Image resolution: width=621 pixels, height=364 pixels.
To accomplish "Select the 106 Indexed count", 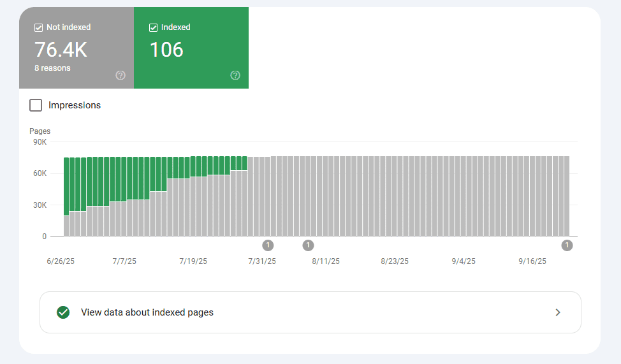I will pyautogui.click(x=166, y=50).
